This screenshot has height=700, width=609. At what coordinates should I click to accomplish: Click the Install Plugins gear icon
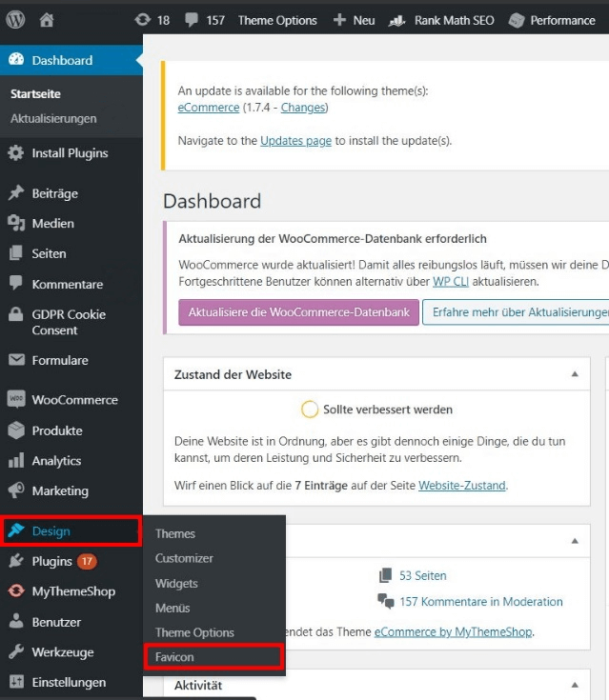[16, 153]
